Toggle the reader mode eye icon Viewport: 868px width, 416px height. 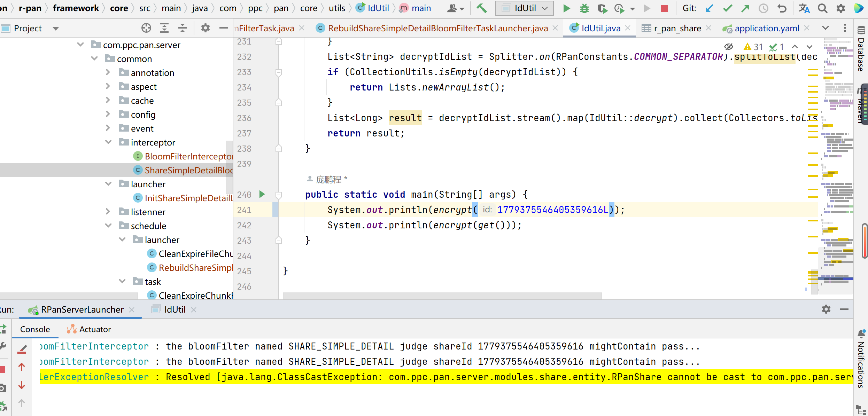(728, 47)
